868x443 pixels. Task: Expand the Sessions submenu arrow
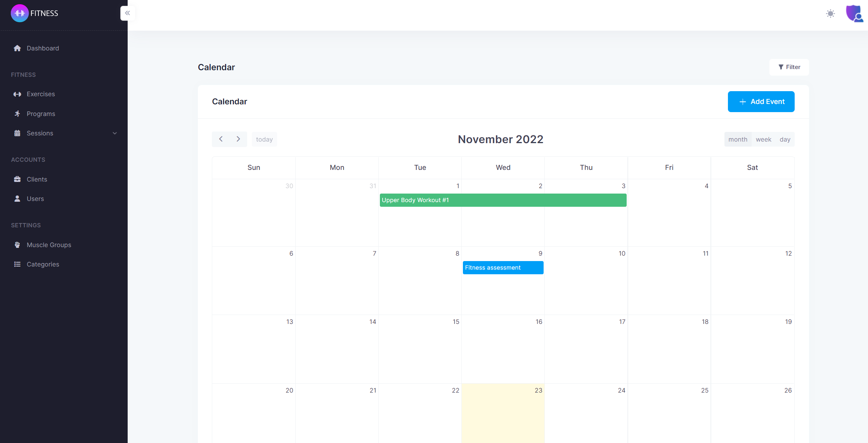tap(114, 133)
